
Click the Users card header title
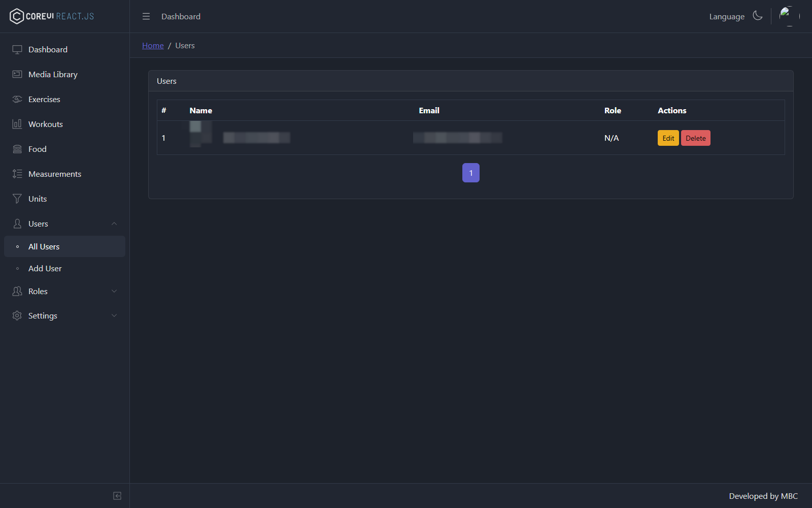166,81
